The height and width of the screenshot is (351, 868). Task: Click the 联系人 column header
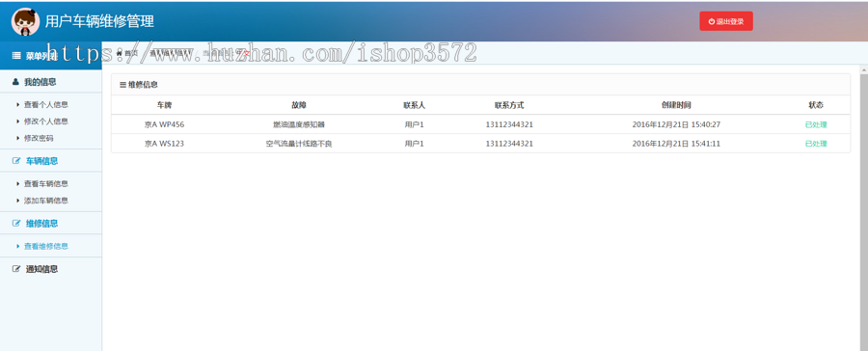pyautogui.click(x=414, y=105)
